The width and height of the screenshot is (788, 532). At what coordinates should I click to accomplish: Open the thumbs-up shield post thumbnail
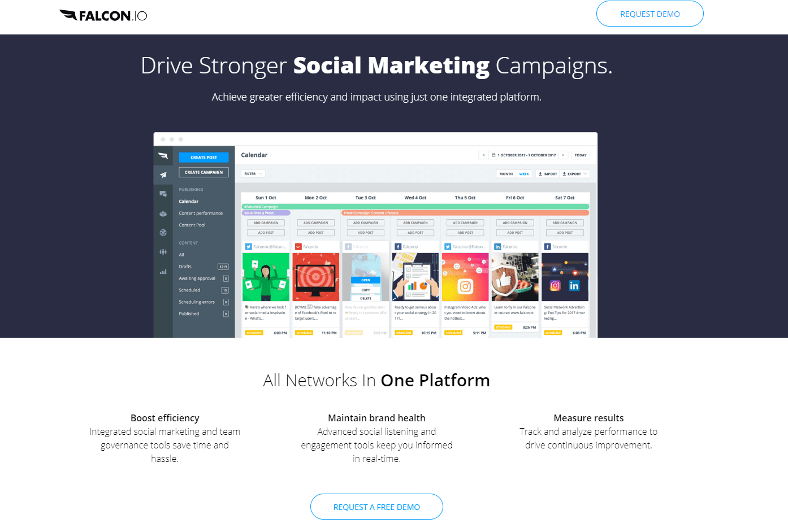click(515, 277)
